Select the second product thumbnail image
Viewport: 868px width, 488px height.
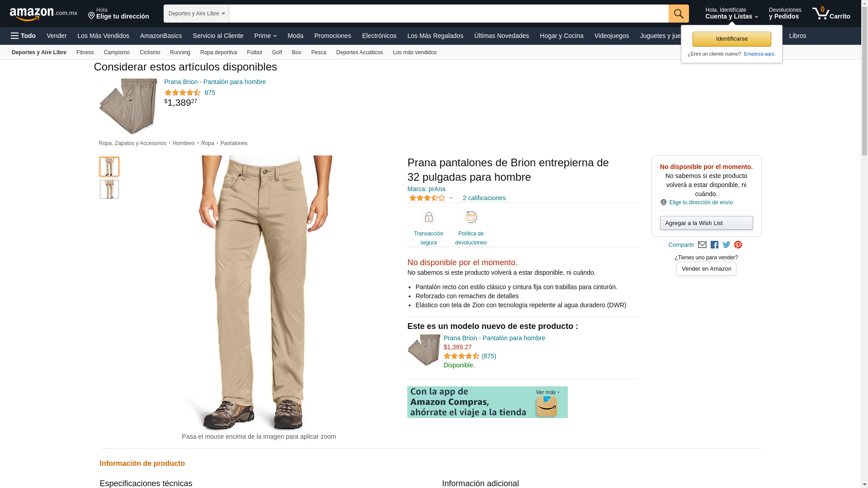click(x=109, y=190)
